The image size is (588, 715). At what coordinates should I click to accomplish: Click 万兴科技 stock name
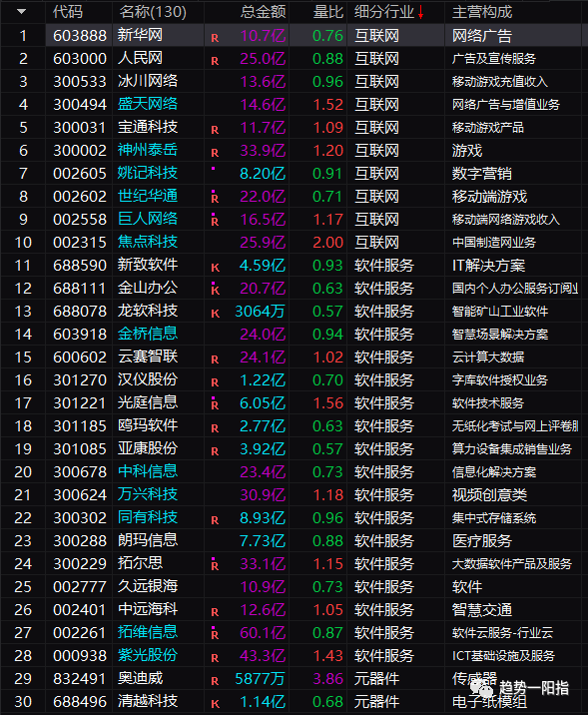click(148, 494)
